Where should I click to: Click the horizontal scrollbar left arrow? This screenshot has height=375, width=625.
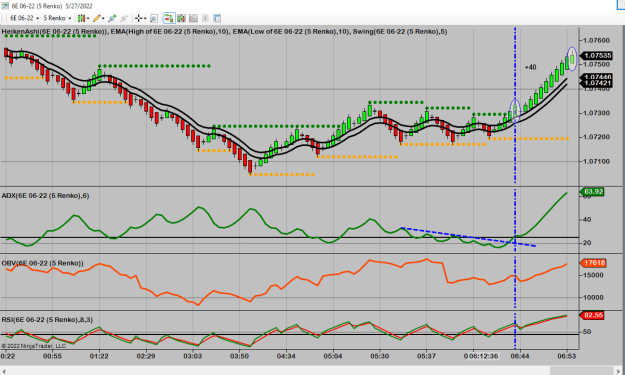click(4, 371)
